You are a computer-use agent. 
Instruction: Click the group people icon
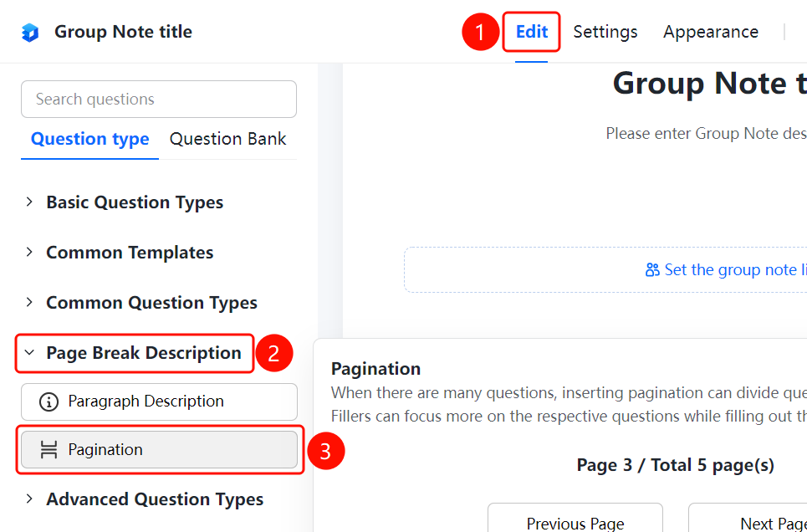[x=652, y=270]
